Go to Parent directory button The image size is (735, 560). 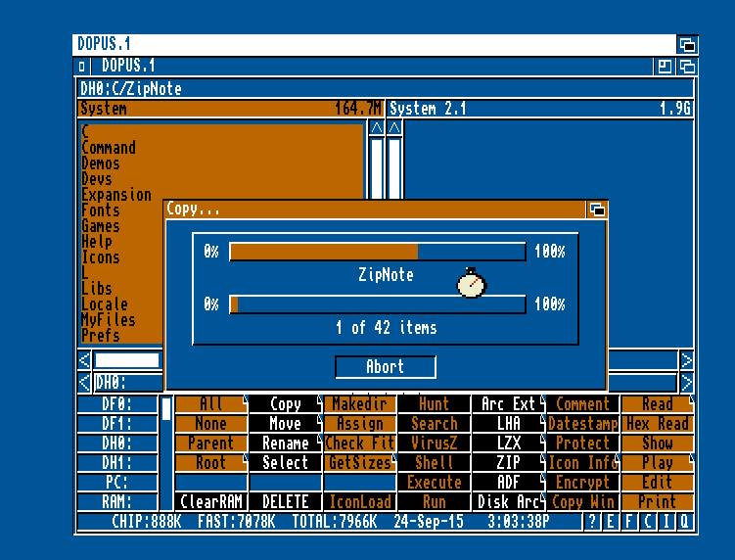[211, 443]
